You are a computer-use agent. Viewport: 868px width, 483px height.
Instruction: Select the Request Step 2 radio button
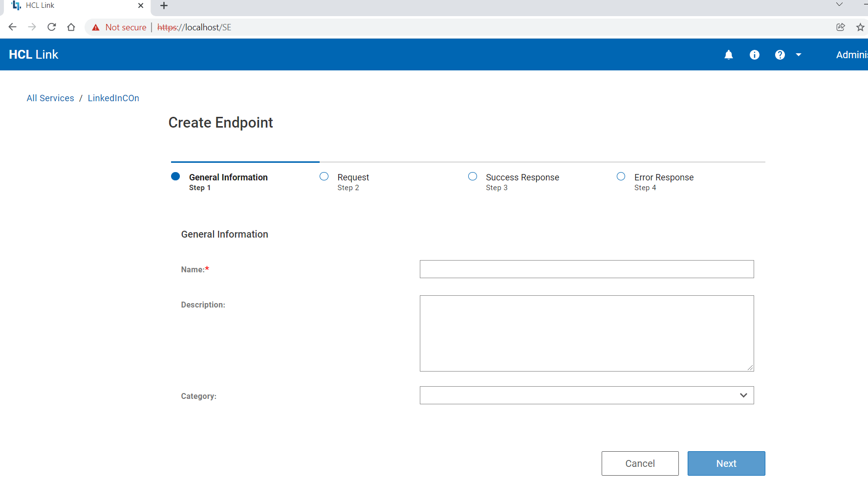click(324, 176)
